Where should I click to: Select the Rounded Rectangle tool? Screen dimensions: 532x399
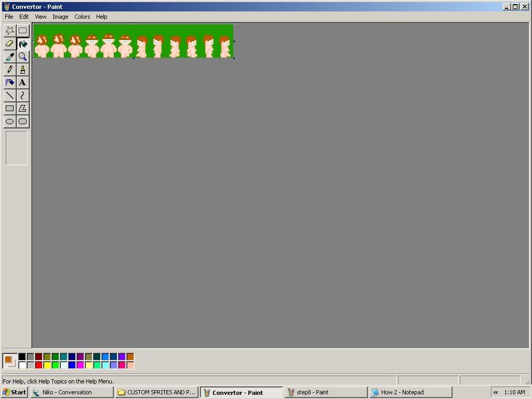click(x=23, y=122)
